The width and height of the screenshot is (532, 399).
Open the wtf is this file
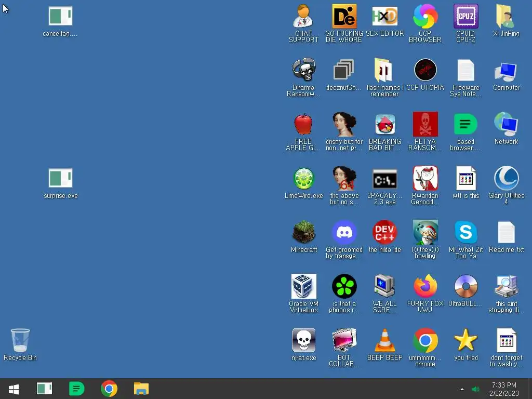[466, 178]
